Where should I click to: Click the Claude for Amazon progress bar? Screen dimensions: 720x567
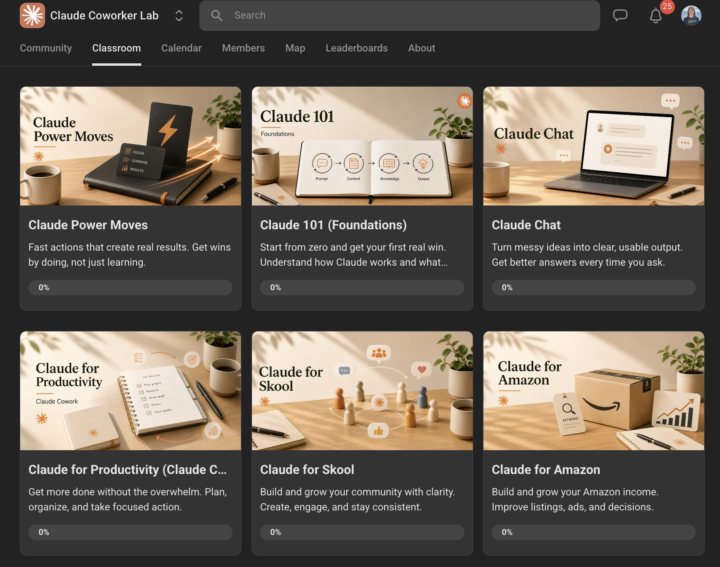[594, 532]
